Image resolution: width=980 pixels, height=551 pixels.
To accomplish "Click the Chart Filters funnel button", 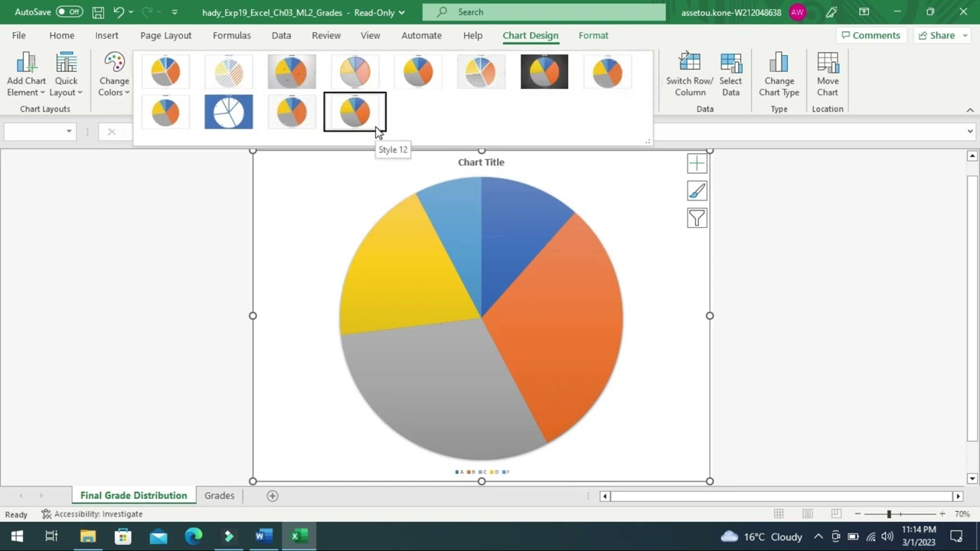I will coord(697,218).
